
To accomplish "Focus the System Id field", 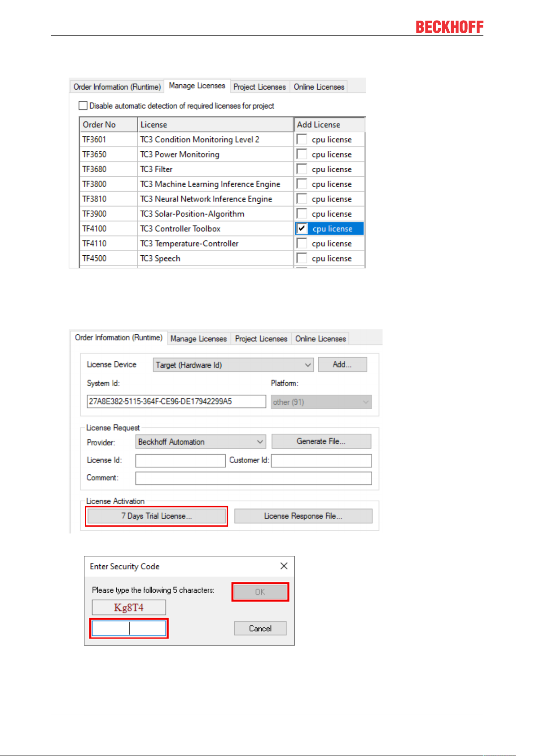I will [x=176, y=401].
